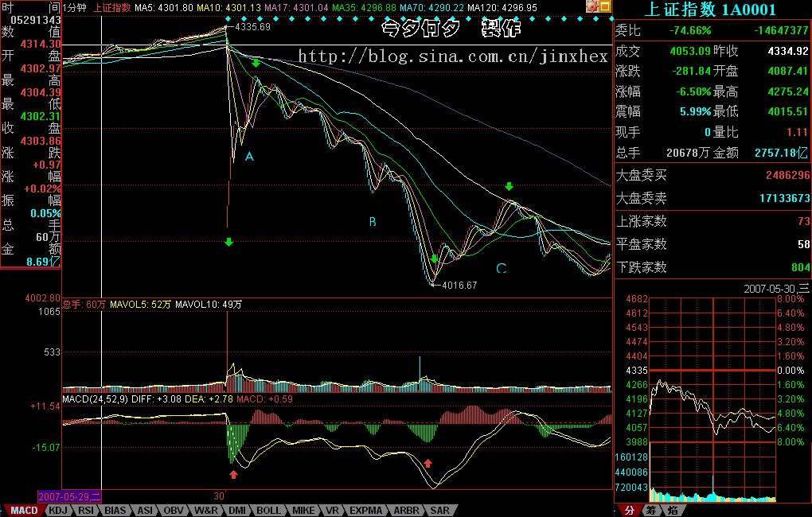Select the 分 tab under mini chart
The image size is (812, 517).
[x=629, y=509]
